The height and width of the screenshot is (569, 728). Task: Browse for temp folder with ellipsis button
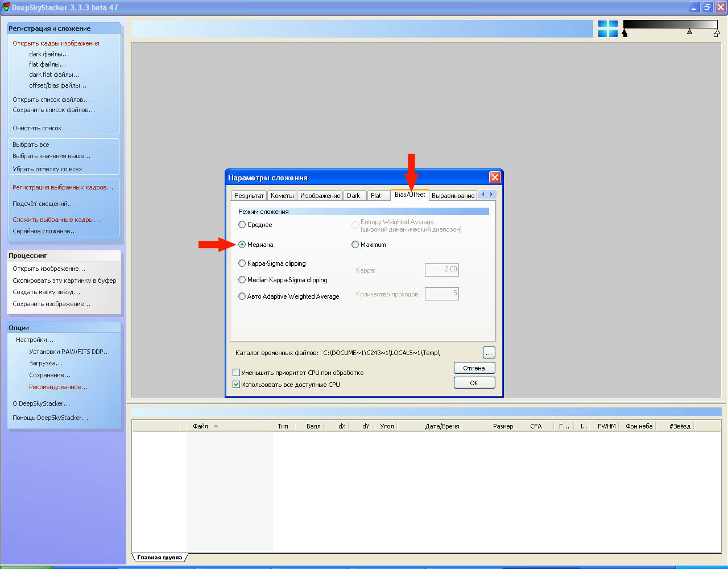point(489,353)
